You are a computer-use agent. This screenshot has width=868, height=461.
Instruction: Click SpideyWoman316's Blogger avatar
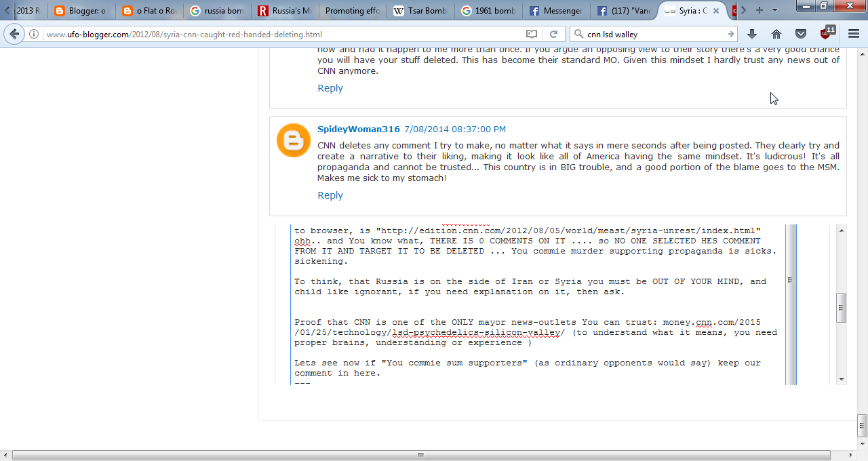(294, 140)
